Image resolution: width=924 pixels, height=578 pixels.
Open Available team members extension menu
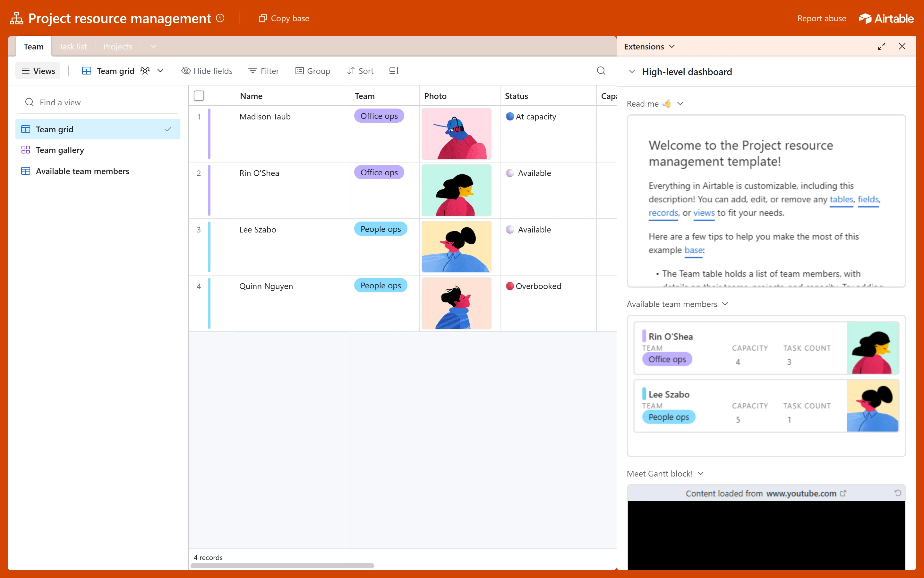coord(725,304)
